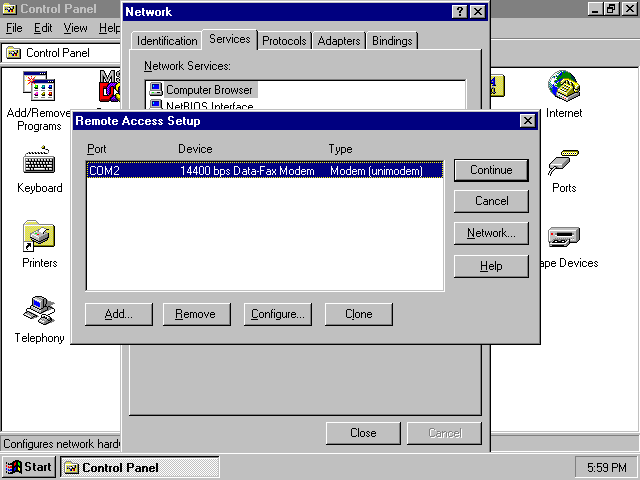
Task: Select NetBIOS Interface in Network Services list
Action: pyautogui.click(x=209, y=105)
